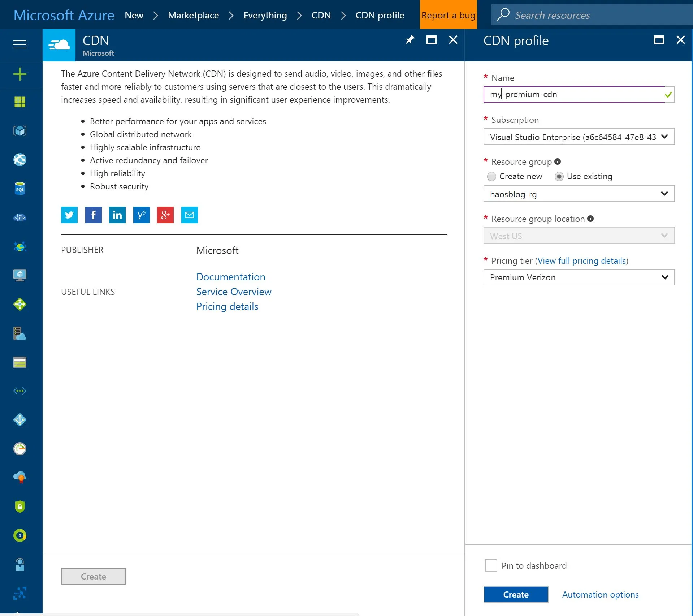Open Advisor cloud ribbon icon in the sidebar

click(20, 478)
